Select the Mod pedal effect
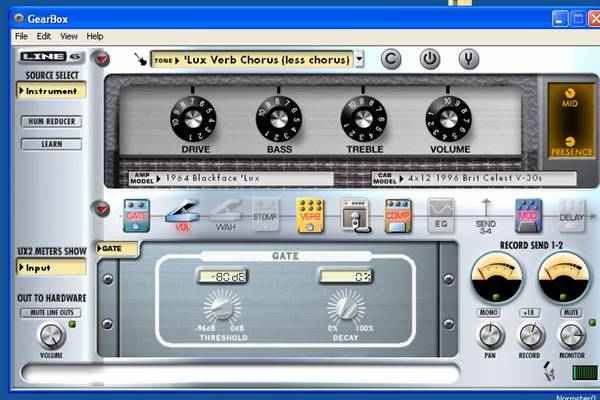This screenshot has width=600, height=400. point(528,216)
